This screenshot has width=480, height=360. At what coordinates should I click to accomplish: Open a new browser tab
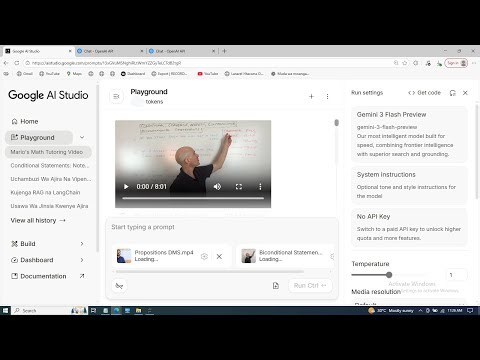point(224,51)
